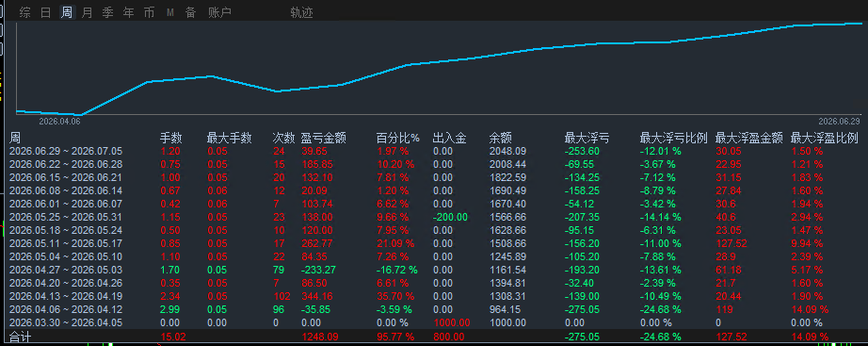The width and height of the screenshot is (868, 346).
Task: Switch to the 综 summary tab
Action: pos(24,13)
